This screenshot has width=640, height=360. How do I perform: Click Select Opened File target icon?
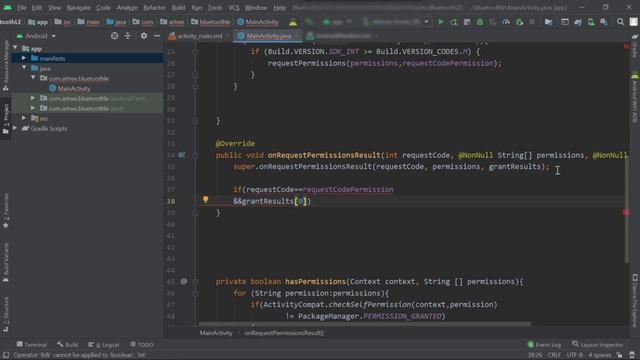114,36
